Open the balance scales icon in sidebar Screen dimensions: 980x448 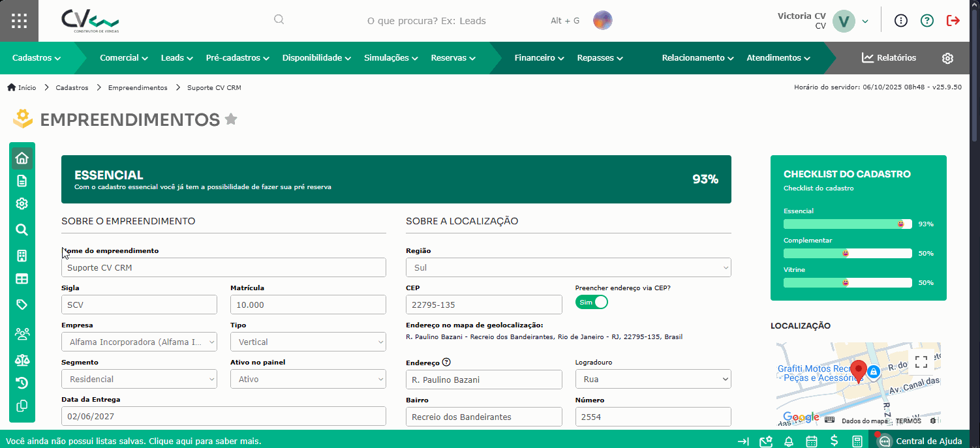[x=22, y=360]
